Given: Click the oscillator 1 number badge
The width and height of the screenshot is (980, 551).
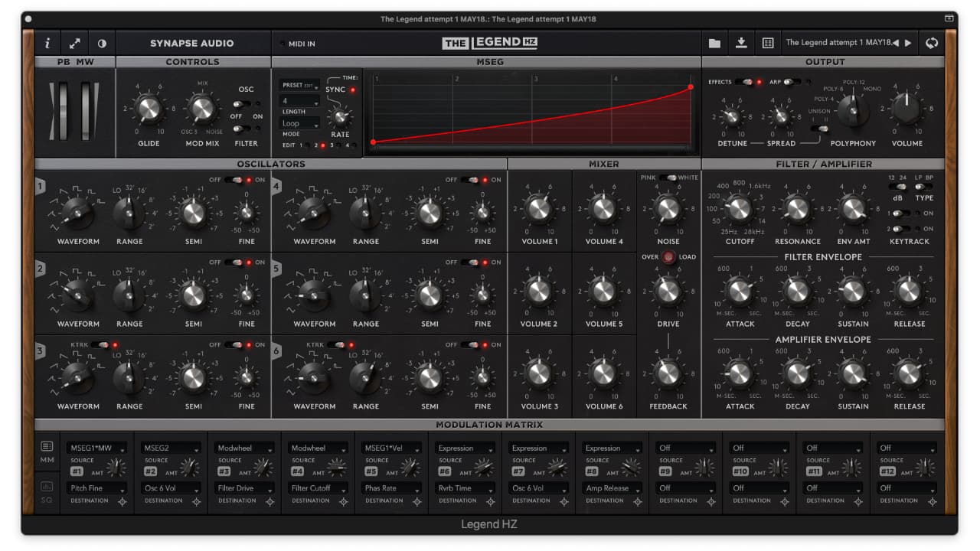Looking at the screenshot, I should click(39, 186).
